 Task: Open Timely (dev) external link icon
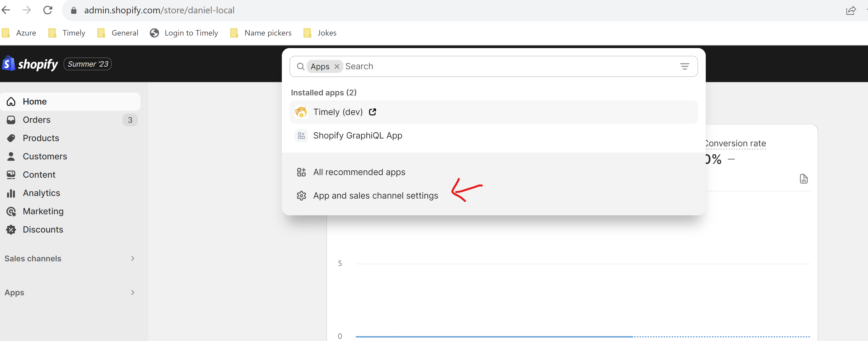pyautogui.click(x=372, y=112)
